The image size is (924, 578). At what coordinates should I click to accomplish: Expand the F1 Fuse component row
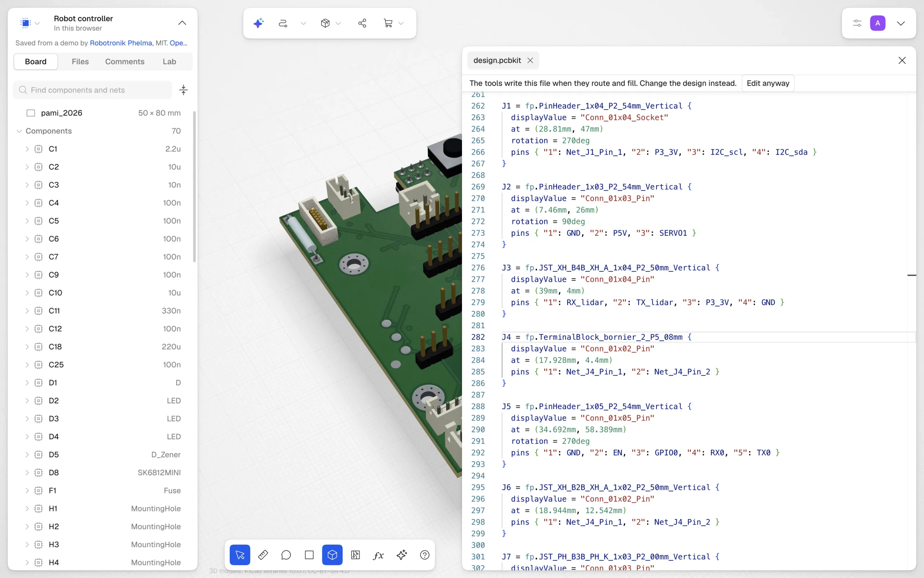[27, 491]
